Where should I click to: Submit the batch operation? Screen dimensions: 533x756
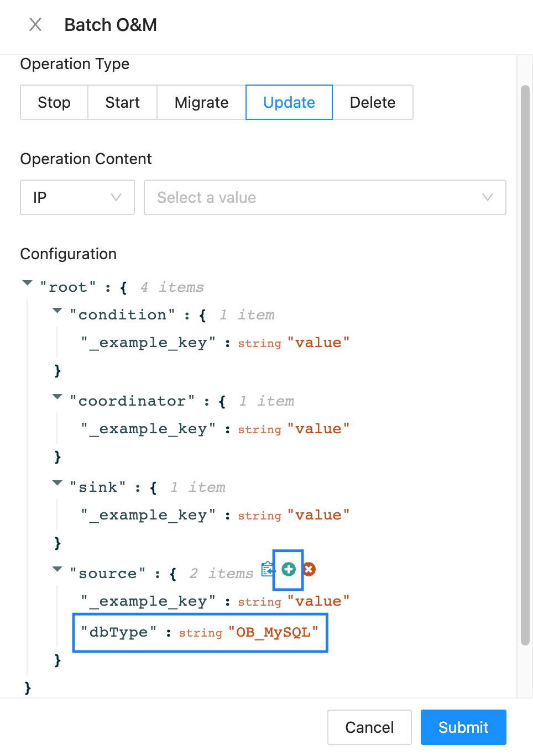click(463, 727)
